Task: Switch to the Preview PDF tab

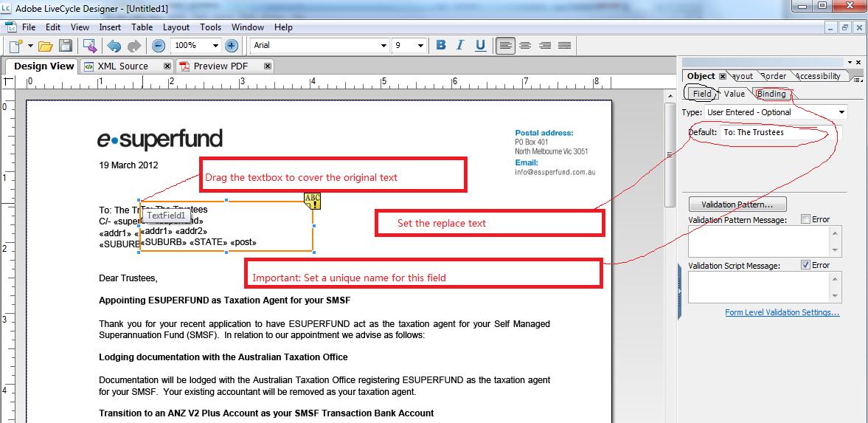Action: coord(220,66)
